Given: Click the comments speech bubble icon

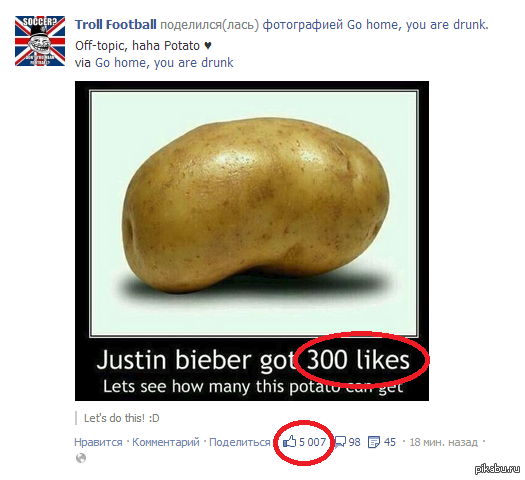Looking at the screenshot, I should (x=340, y=442).
